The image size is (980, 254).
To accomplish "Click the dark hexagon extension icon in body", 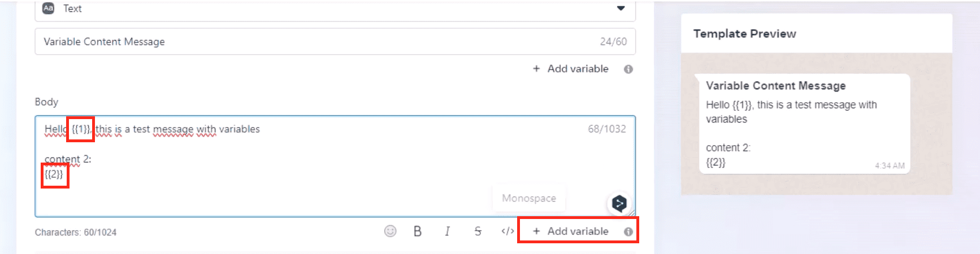I will pyautogui.click(x=619, y=203).
